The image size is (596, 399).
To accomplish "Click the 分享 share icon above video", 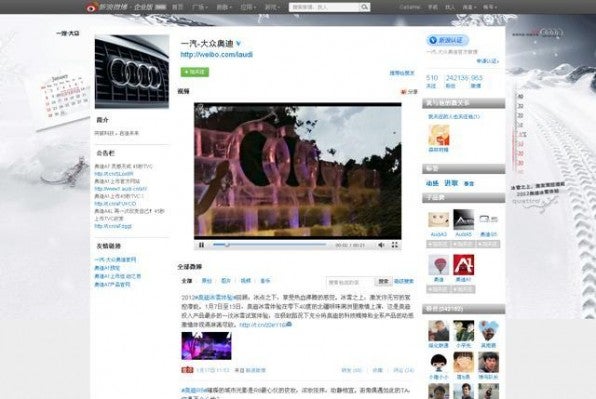I will click(x=409, y=92).
